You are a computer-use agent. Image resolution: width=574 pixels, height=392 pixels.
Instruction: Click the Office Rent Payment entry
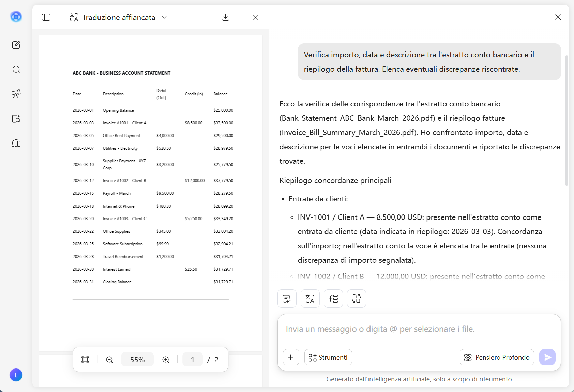coord(121,136)
